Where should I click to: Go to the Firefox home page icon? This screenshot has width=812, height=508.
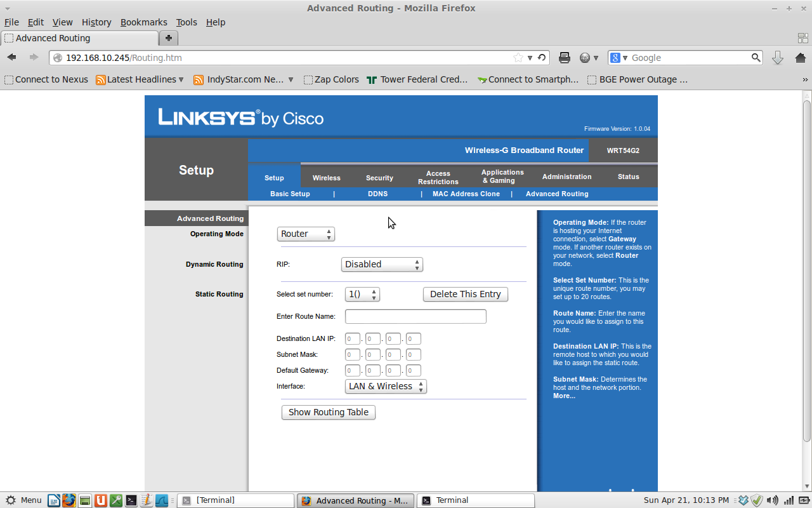[x=800, y=58]
